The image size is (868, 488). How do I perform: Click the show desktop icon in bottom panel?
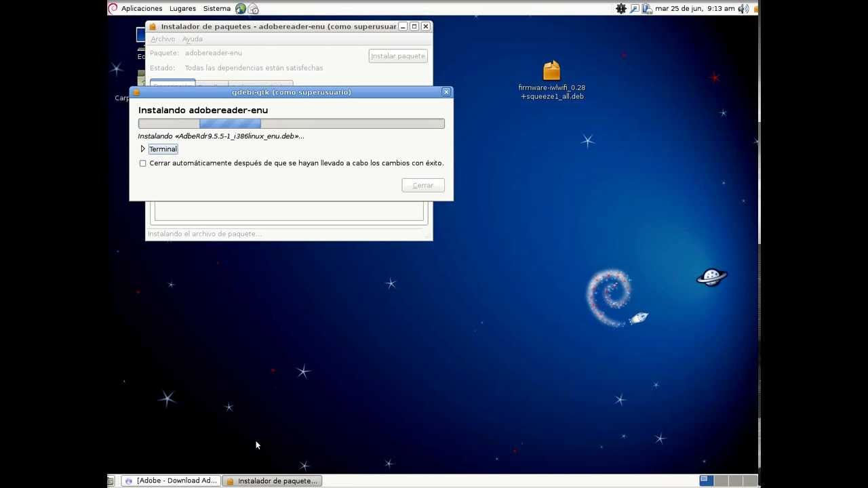coord(111,481)
